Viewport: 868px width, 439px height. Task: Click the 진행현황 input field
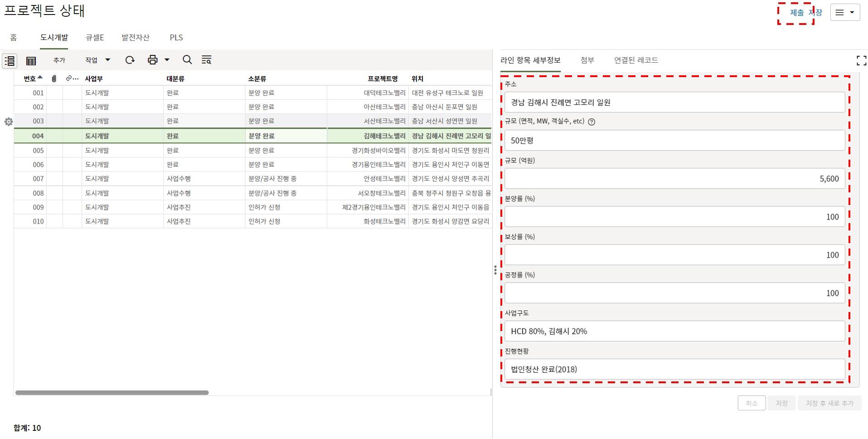coord(674,369)
